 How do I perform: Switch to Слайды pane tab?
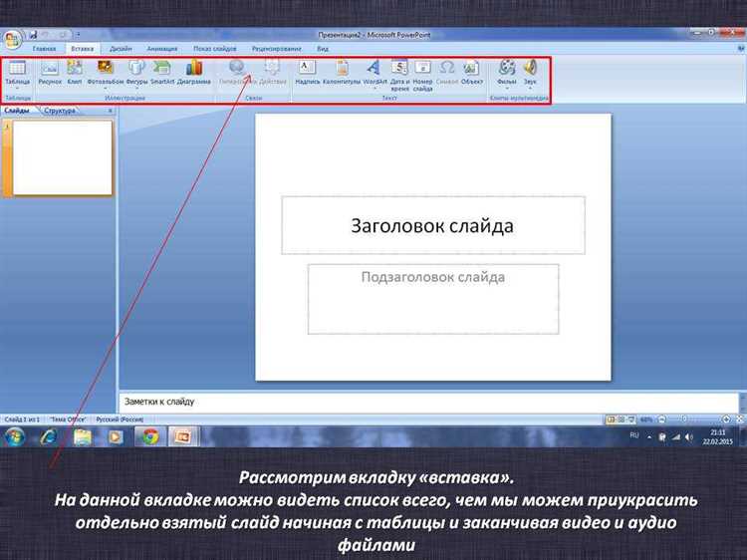(17, 111)
